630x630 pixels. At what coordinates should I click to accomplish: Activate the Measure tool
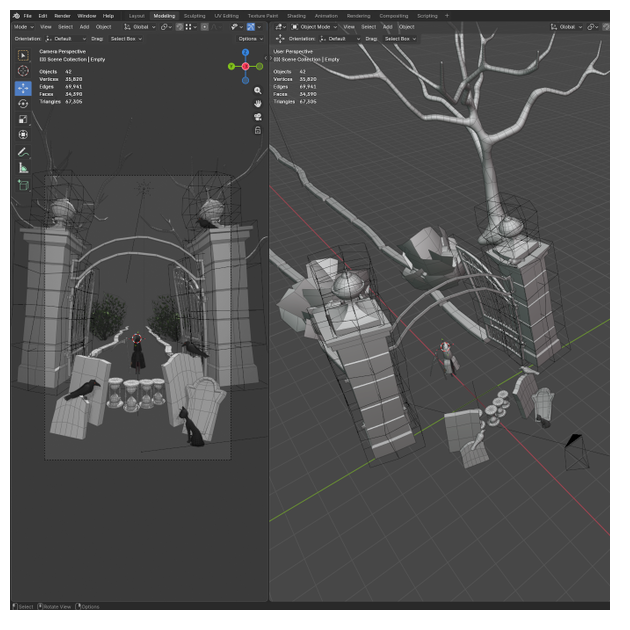23,168
